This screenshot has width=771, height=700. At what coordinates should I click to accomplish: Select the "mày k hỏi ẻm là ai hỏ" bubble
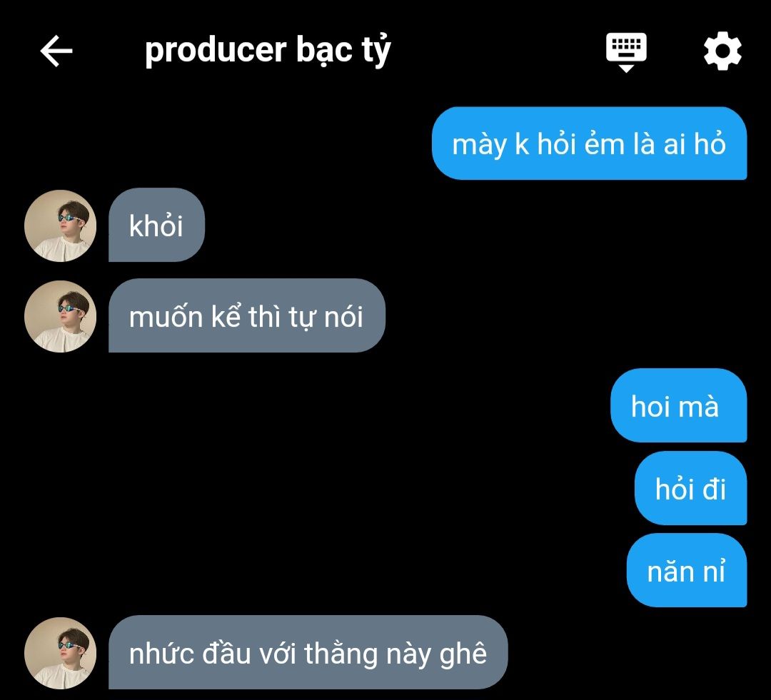click(x=589, y=144)
